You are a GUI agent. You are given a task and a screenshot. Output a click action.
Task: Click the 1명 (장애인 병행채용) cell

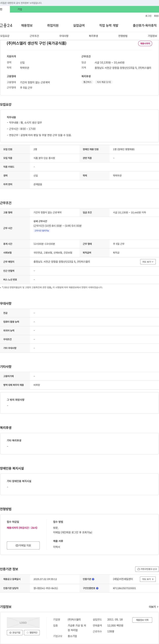124,149
